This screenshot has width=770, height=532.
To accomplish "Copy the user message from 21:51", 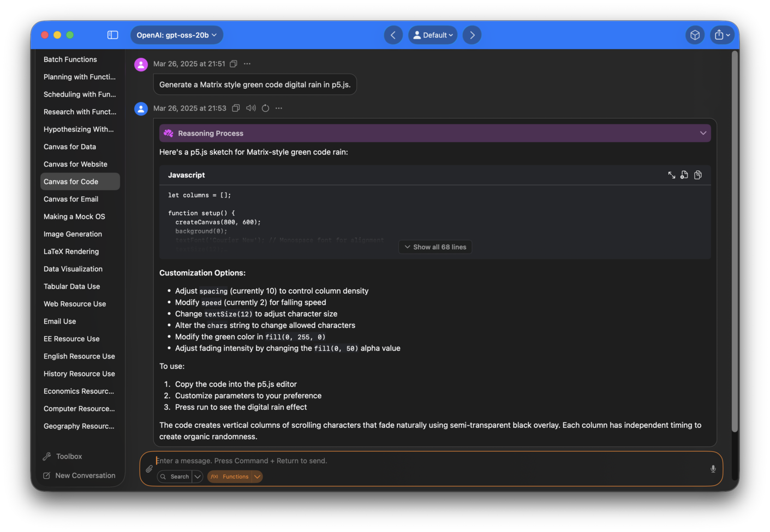I will (x=234, y=64).
